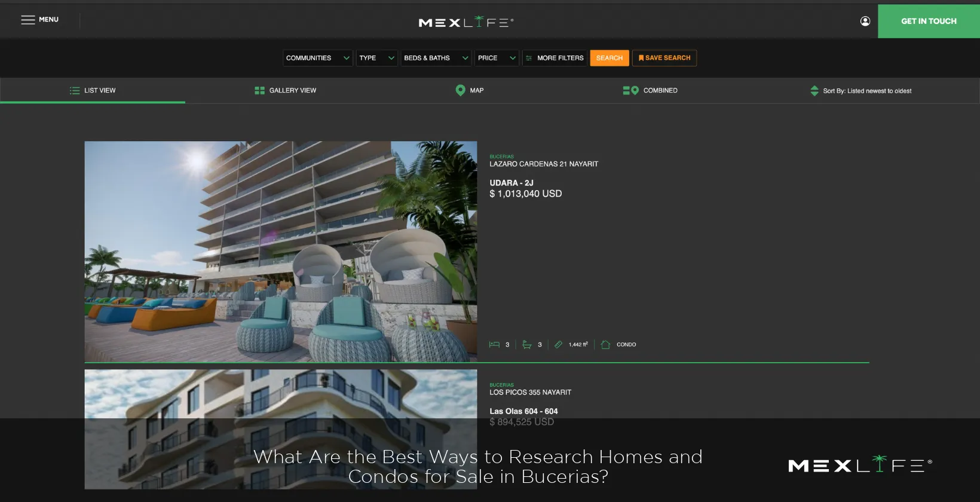The height and width of the screenshot is (502, 980).
Task: Click the MexLife logo in header
Action: 466,22
